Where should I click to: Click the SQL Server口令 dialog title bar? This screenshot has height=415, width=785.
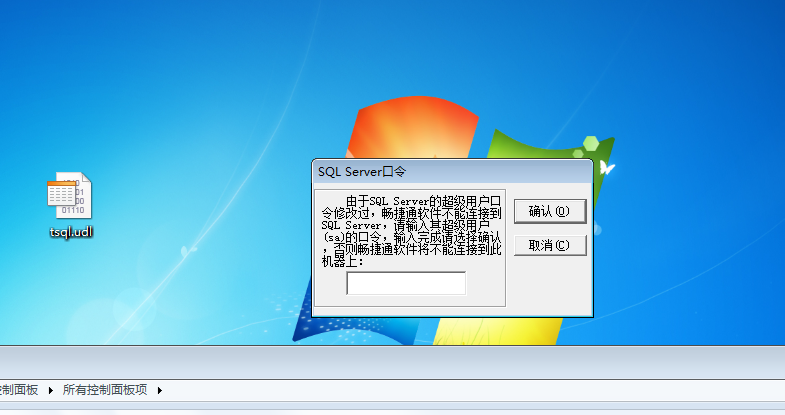pyautogui.click(x=452, y=172)
